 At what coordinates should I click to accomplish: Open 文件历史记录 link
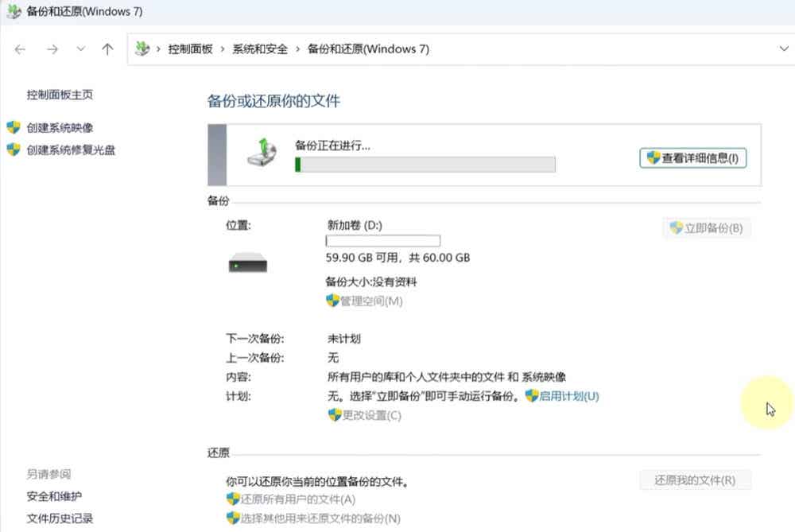[60, 518]
